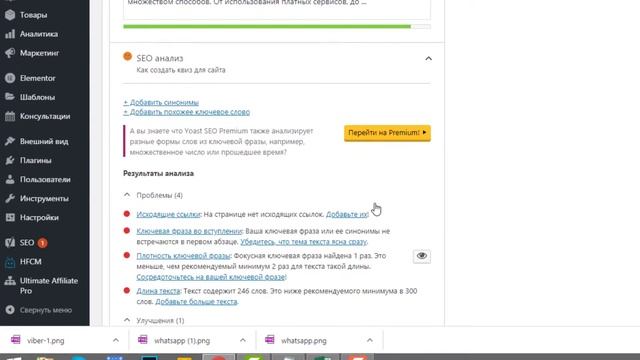Open the whatsapp (1).png download options arrow
Image resolution: width=640 pixels, height=360 pixels.
243,340
